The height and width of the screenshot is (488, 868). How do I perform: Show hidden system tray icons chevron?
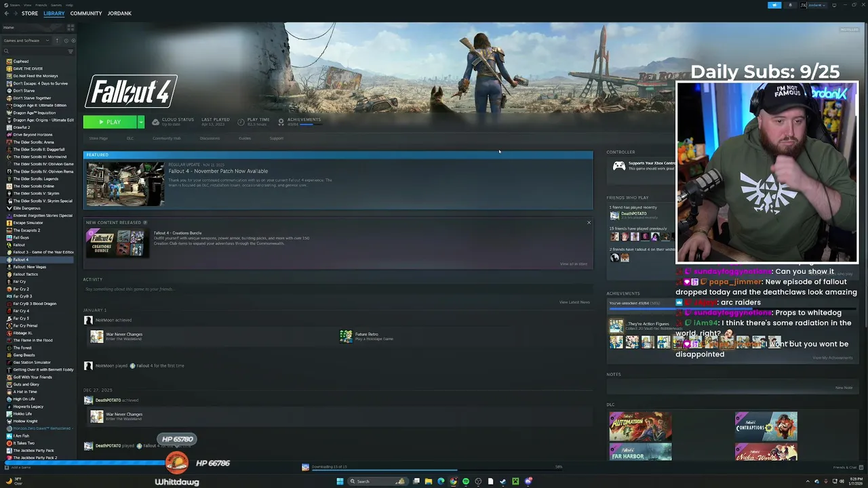coord(808,481)
